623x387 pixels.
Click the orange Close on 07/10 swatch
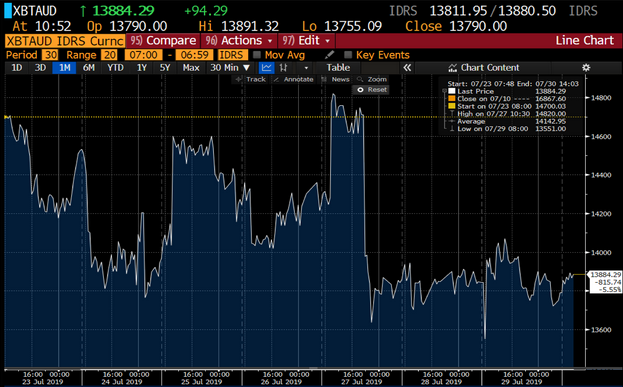pos(452,99)
